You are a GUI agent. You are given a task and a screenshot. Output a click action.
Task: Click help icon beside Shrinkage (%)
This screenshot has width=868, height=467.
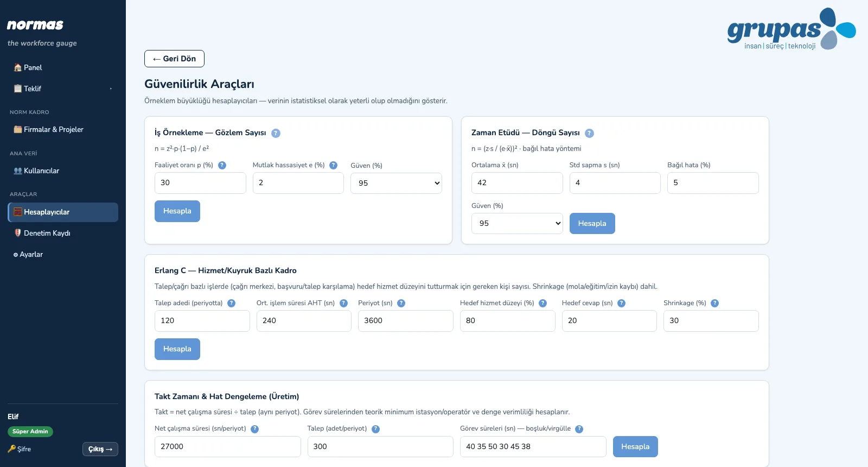click(x=714, y=303)
